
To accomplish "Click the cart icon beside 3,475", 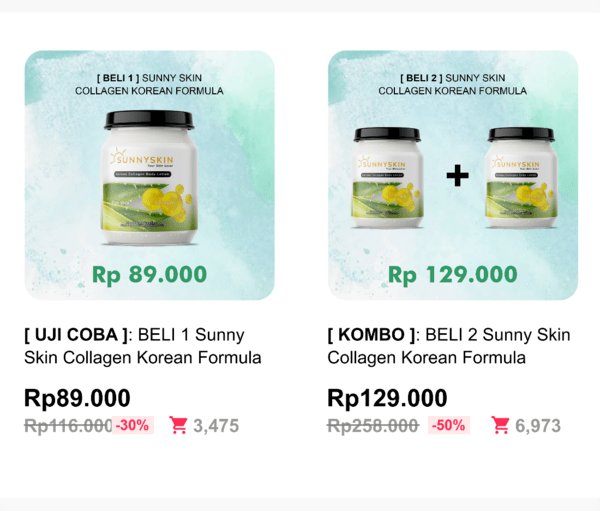I will click(179, 425).
